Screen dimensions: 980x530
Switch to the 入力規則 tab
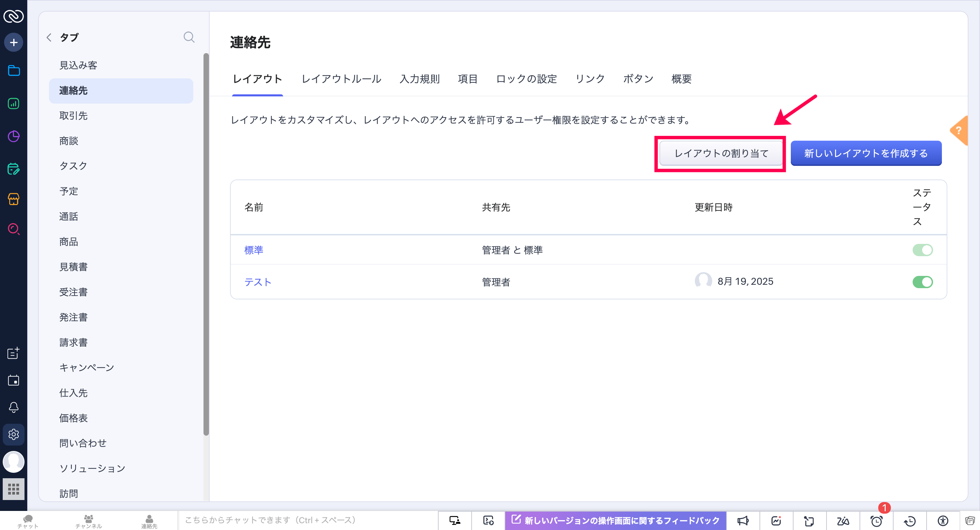click(419, 79)
